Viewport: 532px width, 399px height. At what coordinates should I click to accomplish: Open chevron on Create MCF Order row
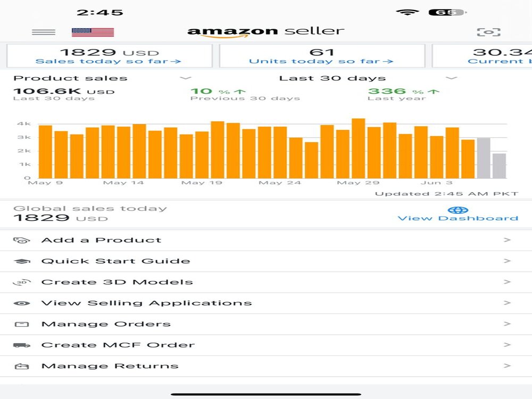point(507,345)
